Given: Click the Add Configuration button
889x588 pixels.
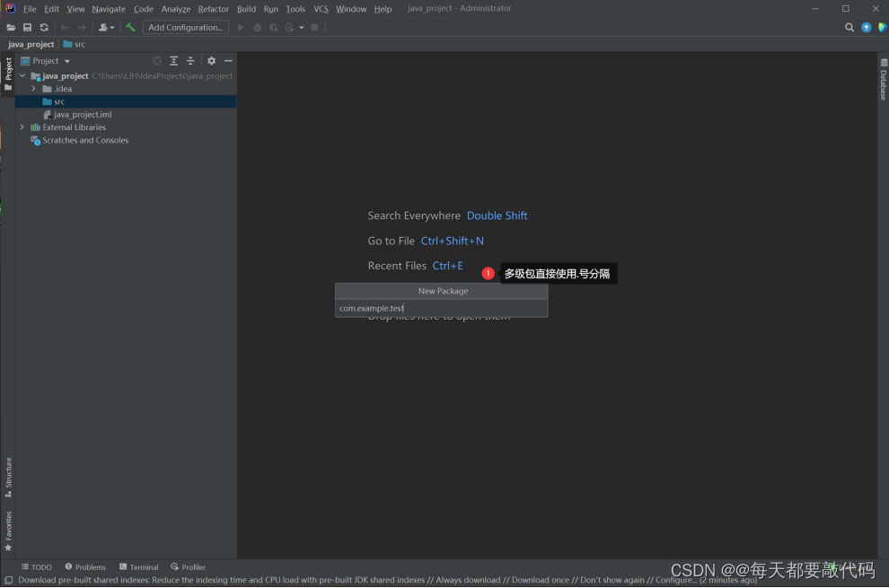Looking at the screenshot, I should tap(185, 27).
